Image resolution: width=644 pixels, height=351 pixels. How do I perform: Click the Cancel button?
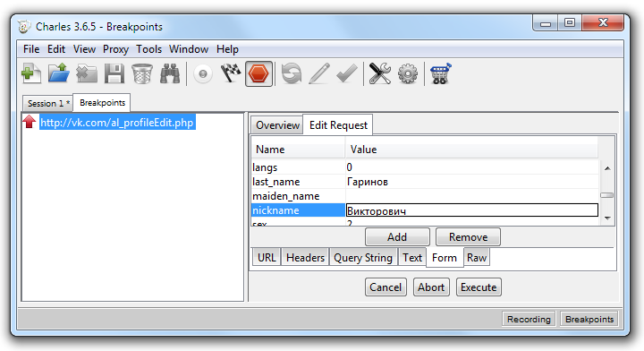pyautogui.click(x=386, y=287)
